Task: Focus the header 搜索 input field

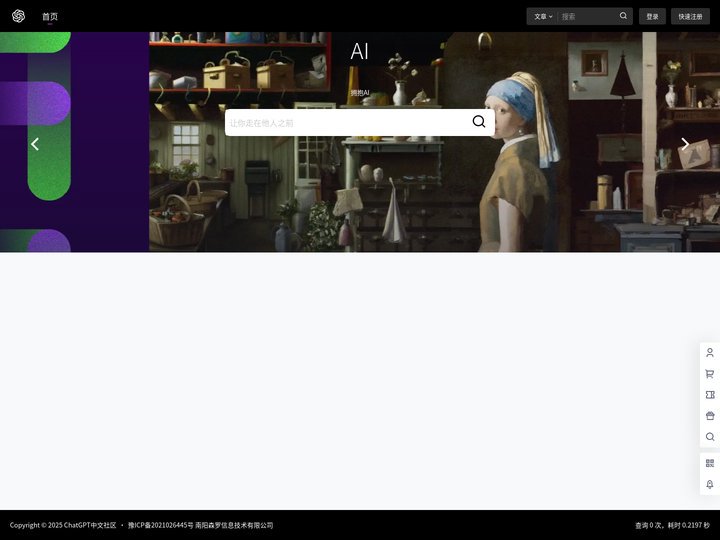Action: point(587,17)
